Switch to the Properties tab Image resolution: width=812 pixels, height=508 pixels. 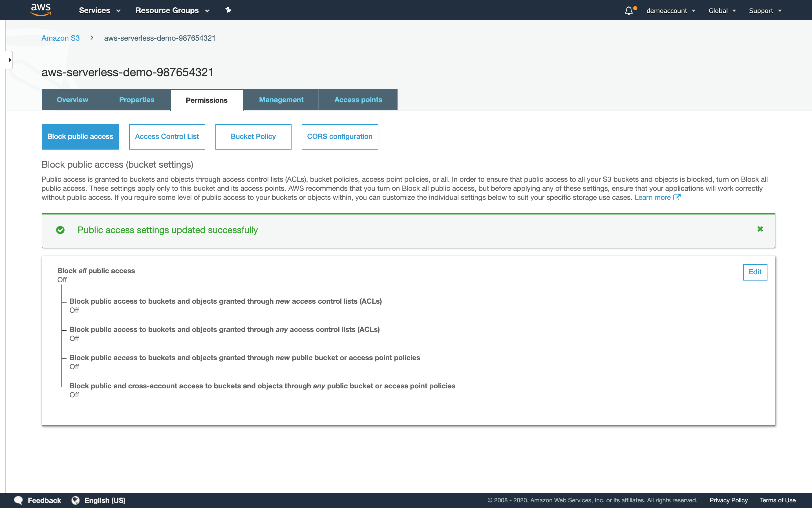pos(136,100)
